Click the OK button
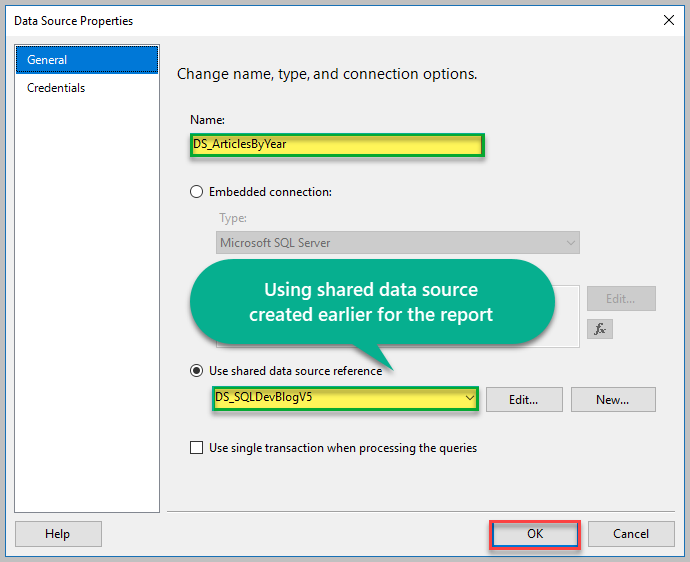The image size is (690, 562). pos(535,534)
